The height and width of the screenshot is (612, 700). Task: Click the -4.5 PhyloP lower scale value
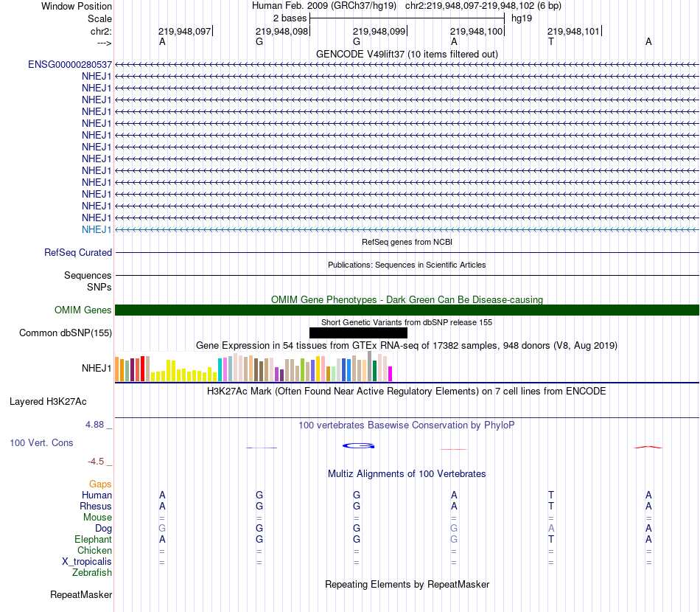point(96,462)
